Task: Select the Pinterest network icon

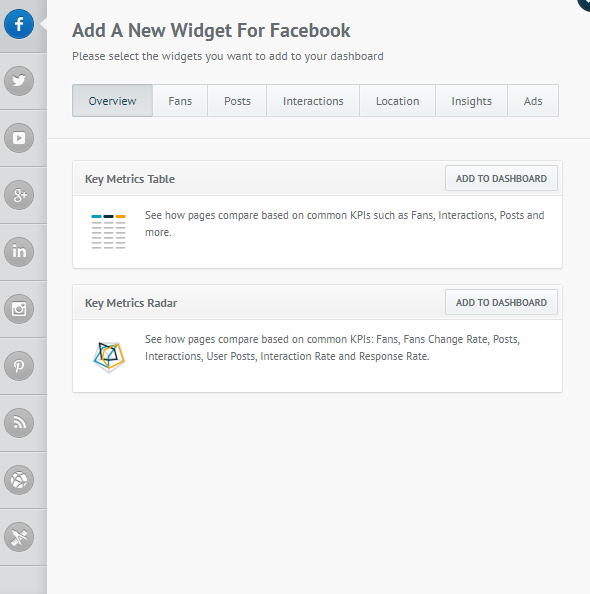Action: click(19, 366)
